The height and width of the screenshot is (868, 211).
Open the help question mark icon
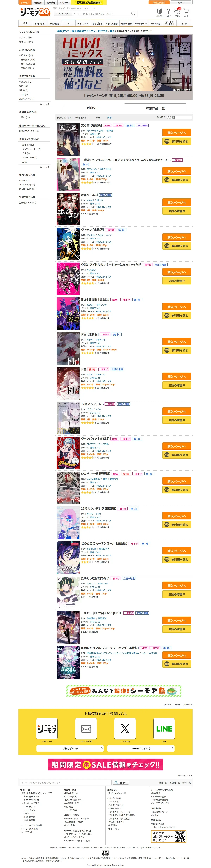(169, 13)
